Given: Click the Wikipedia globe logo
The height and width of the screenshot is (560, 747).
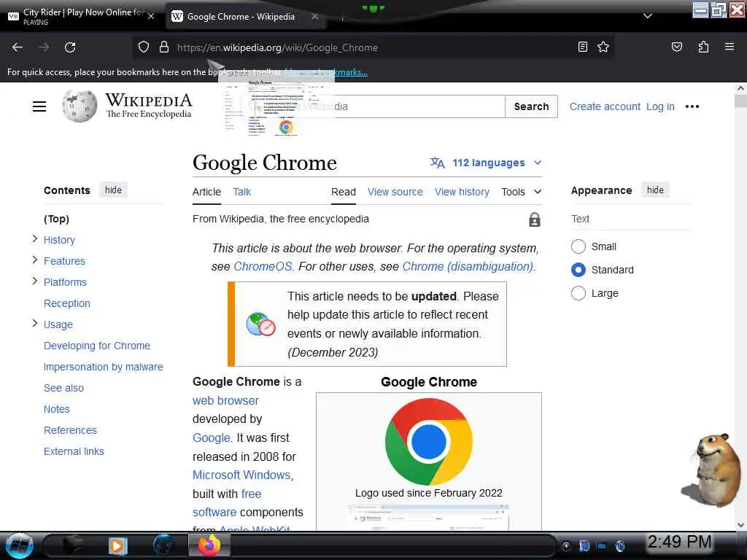Looking at the screenshot, I should (x=80, y=106).
